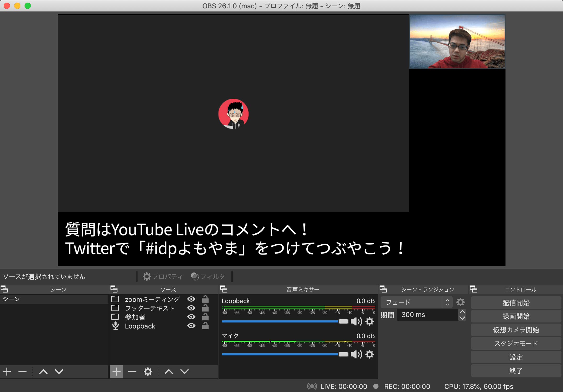Open Loopback audio settings gear
Image resolution: width=563 pixels, height=392 pixels.
point(370,321)
